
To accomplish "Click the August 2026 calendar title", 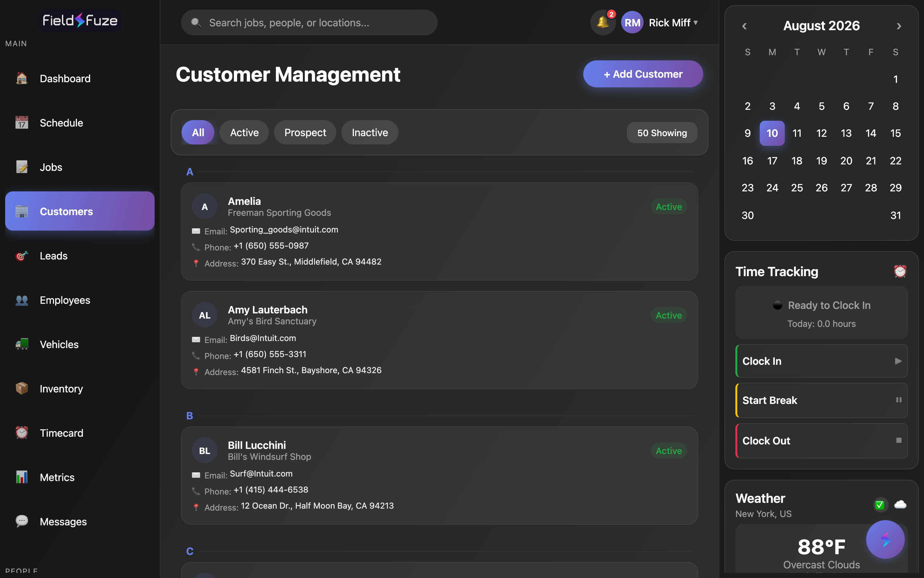I will pos(821,26).
